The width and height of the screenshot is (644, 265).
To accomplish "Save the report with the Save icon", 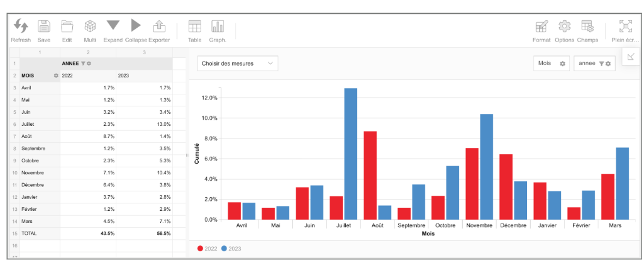I will (x=44, y=26).
